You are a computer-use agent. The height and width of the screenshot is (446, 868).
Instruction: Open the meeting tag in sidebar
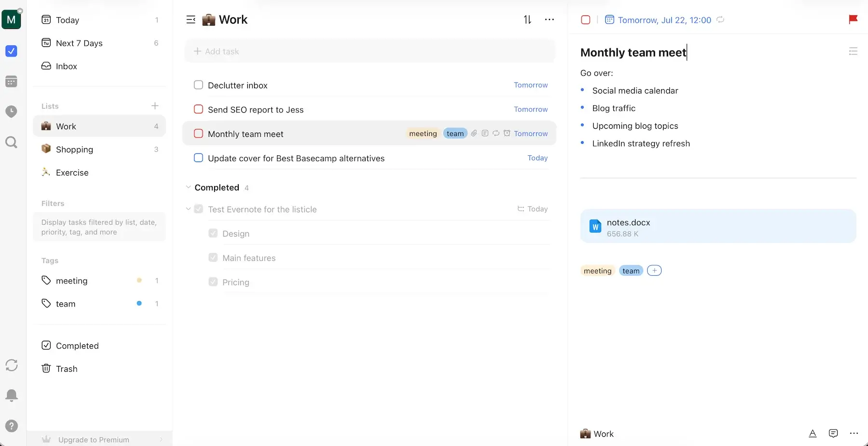100,281
